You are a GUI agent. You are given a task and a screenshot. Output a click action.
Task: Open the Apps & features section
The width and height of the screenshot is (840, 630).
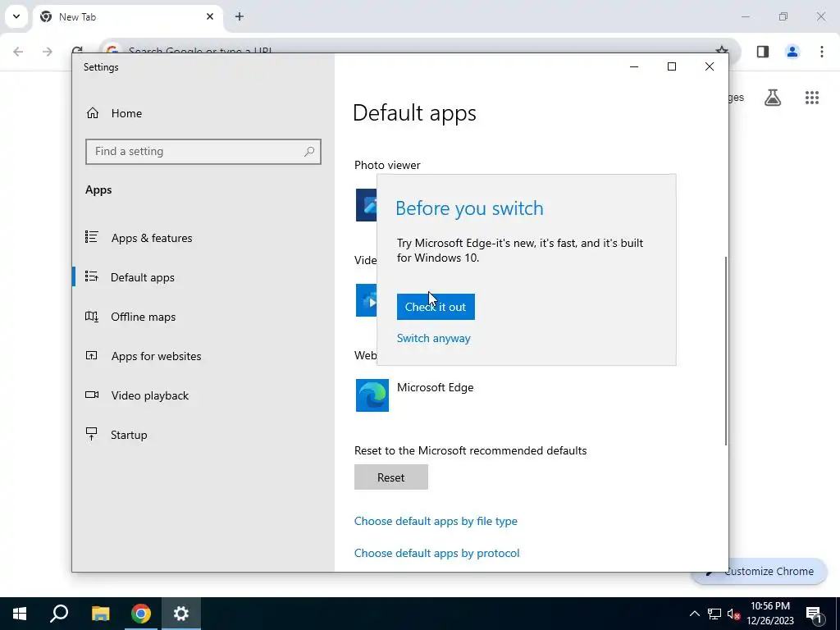[x=152, y=238]
